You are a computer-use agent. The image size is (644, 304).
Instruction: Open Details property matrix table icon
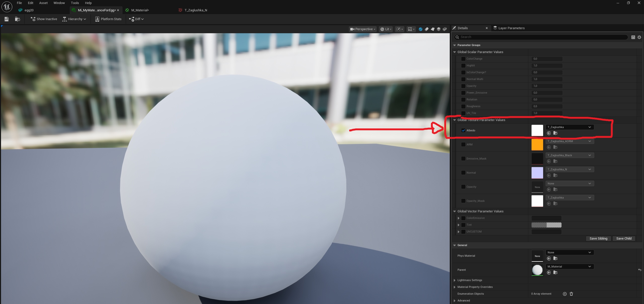633,37
